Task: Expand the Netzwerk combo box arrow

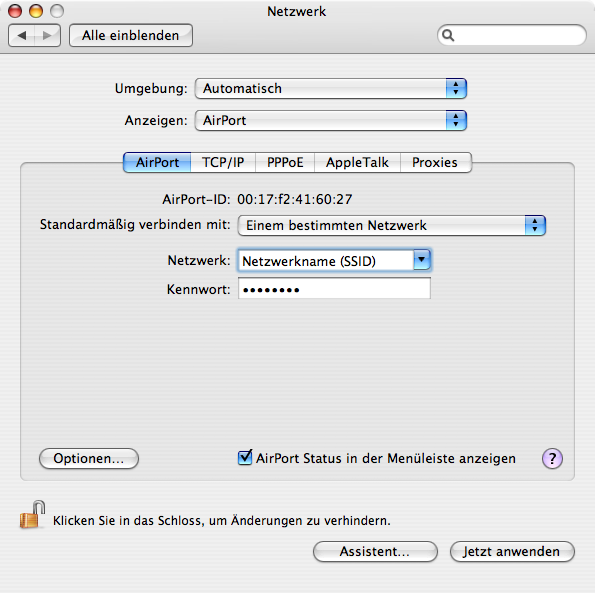Action: pyautogui.click(x=422, y=260)
